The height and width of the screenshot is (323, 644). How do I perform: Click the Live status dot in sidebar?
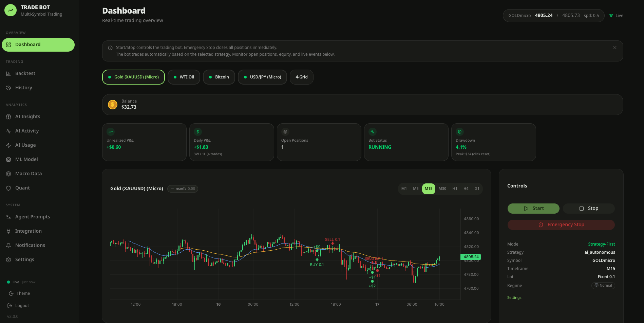tap(8, 282)
